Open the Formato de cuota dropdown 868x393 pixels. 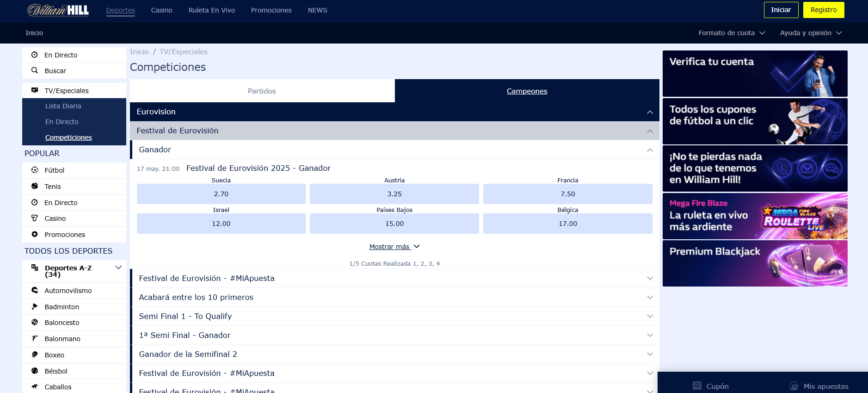coord(732,33)
